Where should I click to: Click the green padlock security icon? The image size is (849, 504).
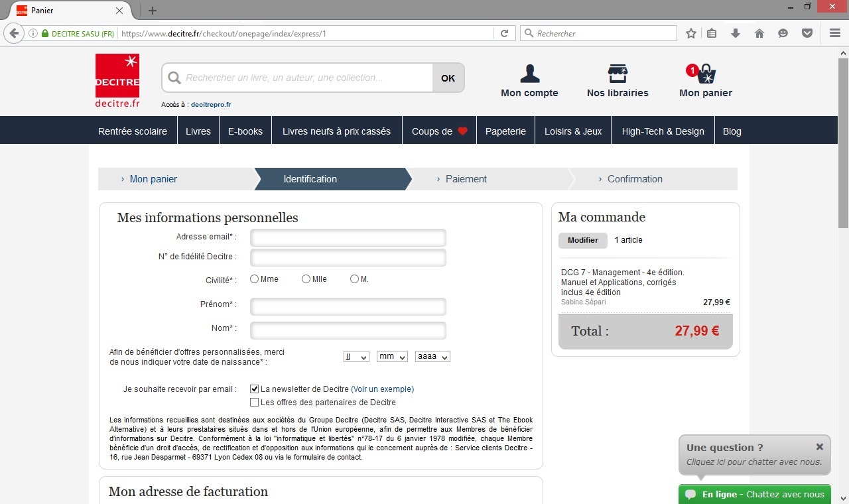click(45, 33)
